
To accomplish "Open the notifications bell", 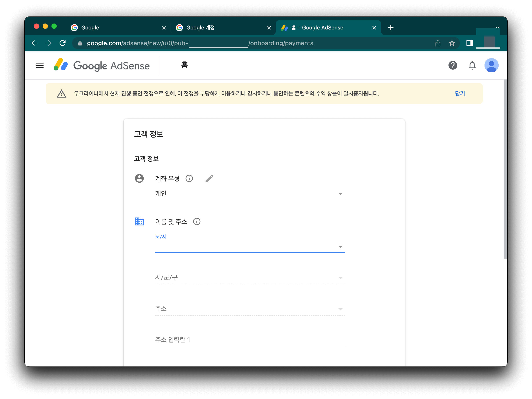I will tap(472, 65).
